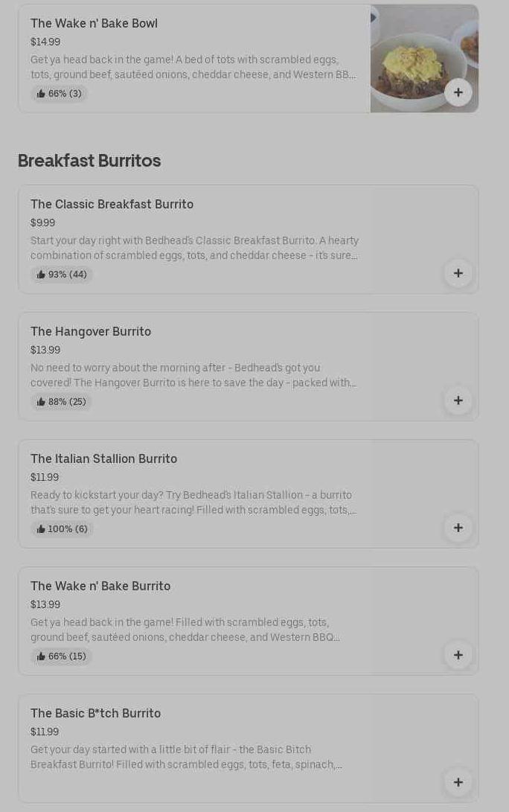This screenshot has height=812, width=509.
Task: Click plus icon for The Hangover Burrito
Action: (458, 400)
